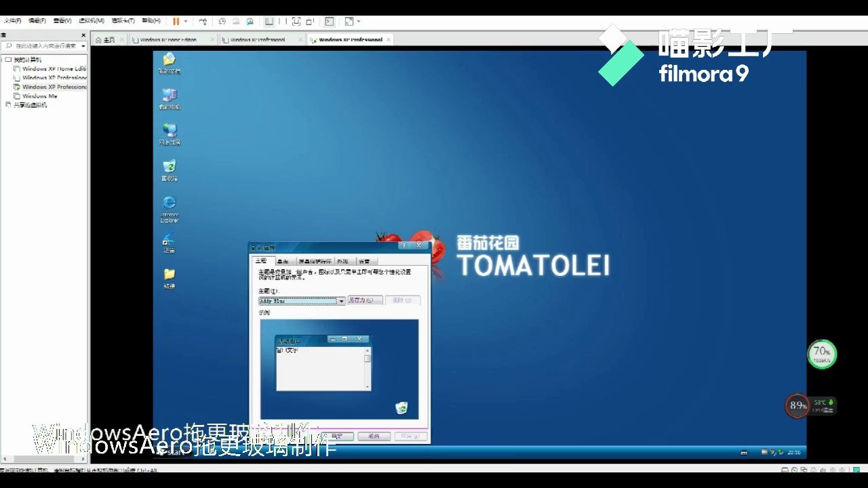
Task: Open the 查看(V) menu
Action: click(62, 20)
